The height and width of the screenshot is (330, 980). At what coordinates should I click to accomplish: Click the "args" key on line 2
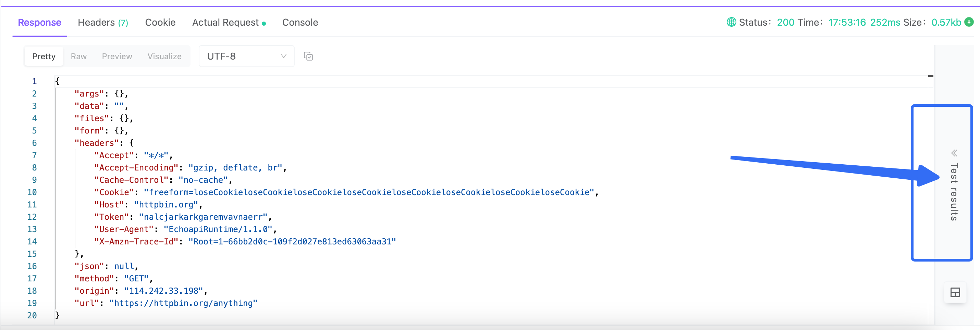(x=89, y=93)
